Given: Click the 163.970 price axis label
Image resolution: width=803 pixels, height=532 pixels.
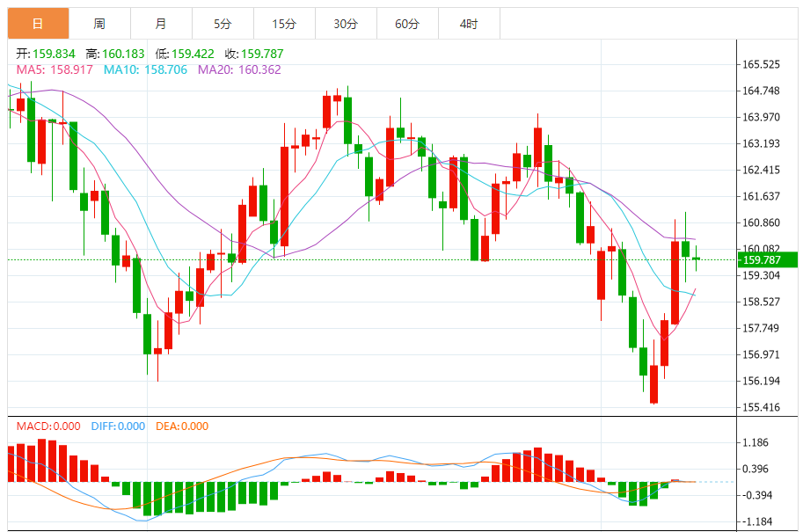Looking at the screenshot, I should (x=761, y=117).
